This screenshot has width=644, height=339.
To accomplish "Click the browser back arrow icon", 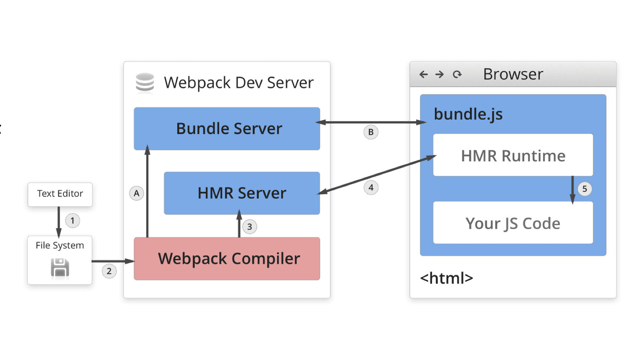I will point(424,74).
